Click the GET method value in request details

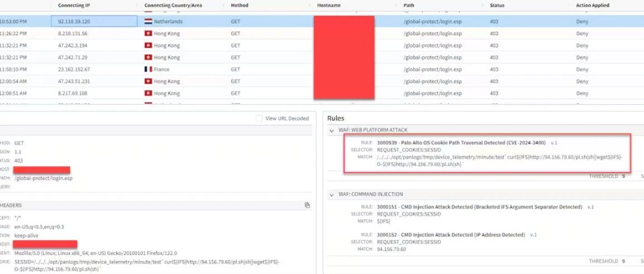point(19,143)
